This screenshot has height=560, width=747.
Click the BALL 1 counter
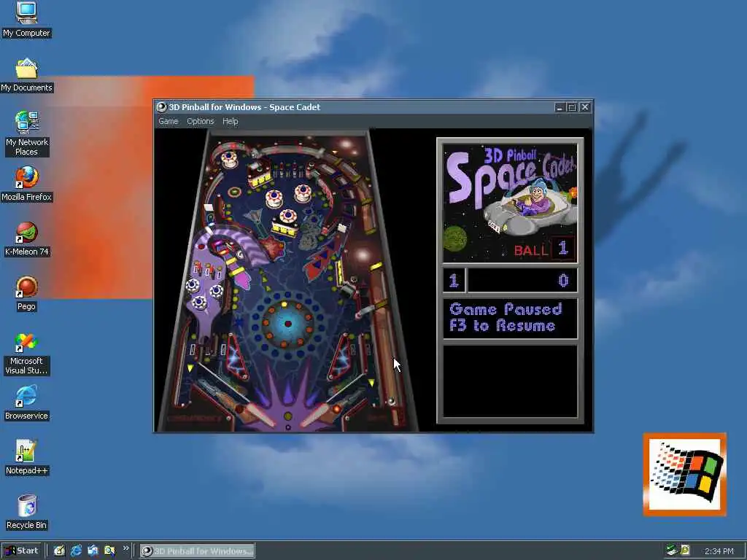(544, 249)
